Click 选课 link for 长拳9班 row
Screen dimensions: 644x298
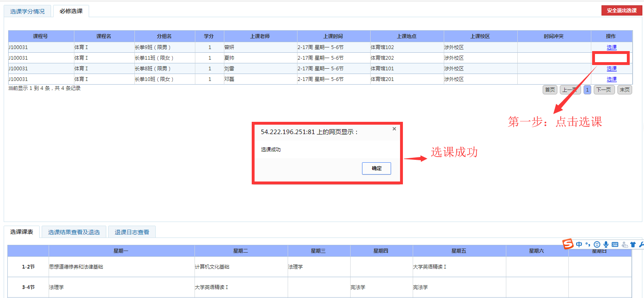pyautogui.click(x=612, y=47)
